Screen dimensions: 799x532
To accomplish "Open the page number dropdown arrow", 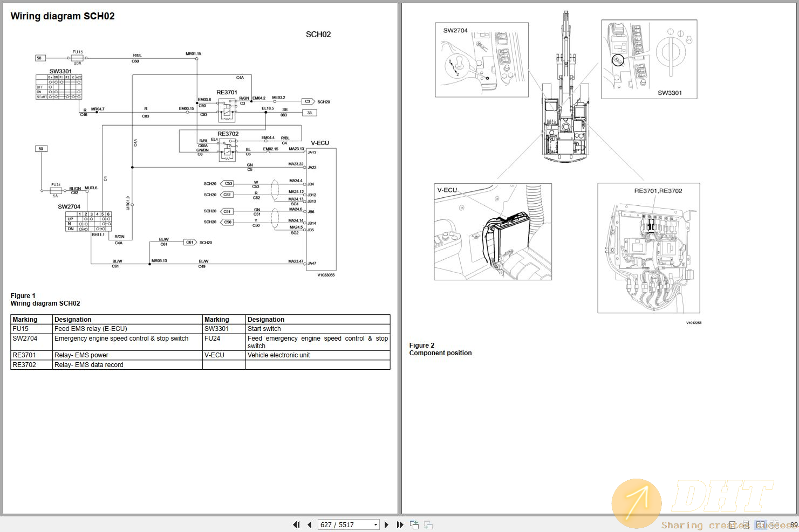I will [x=376, y=524].
